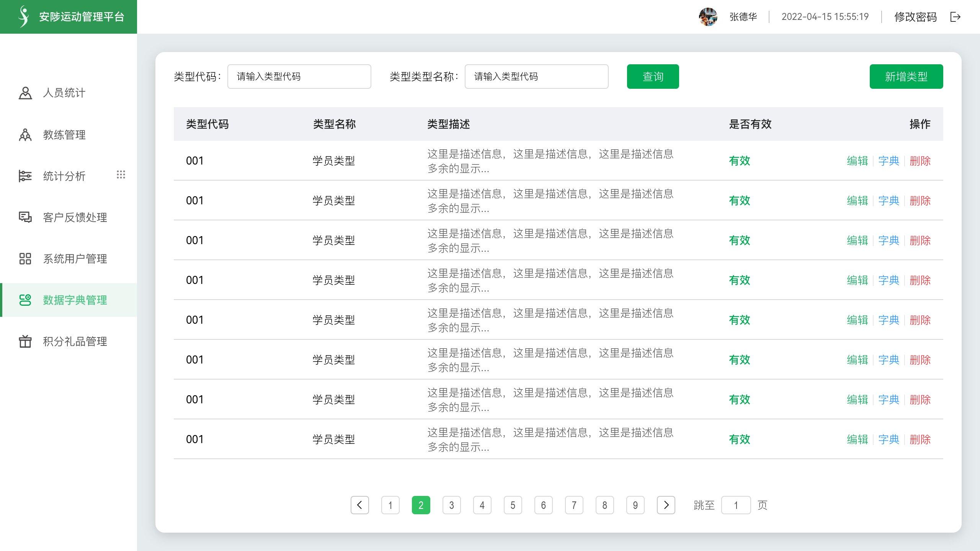Image resolution: width=980 pixels, height=551 pixels.
Task: Click the 类型代码 search input field
Action: tap(299, 77)
